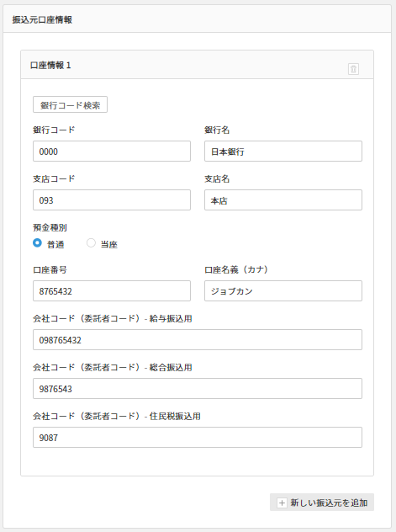
Task: Click the 普通 radio label text
Action: click(x=55, y=244)
